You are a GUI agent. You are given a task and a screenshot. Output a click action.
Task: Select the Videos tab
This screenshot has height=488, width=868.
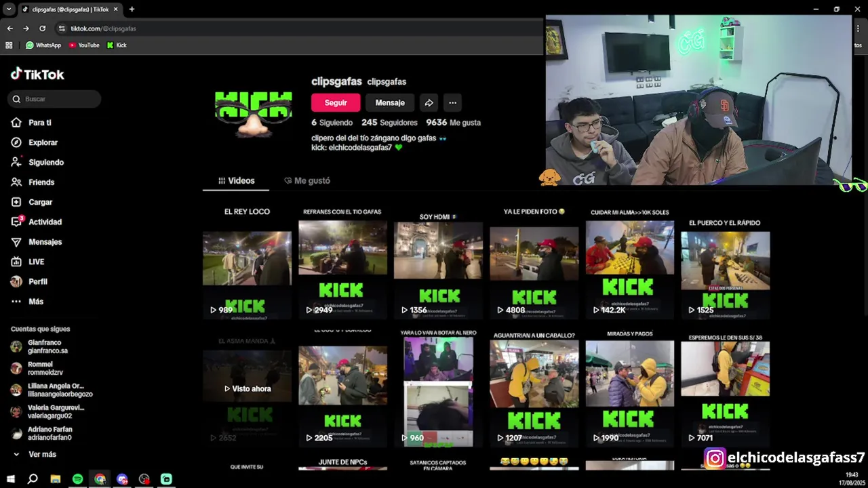pyautogui.click(x=236, y=181)
